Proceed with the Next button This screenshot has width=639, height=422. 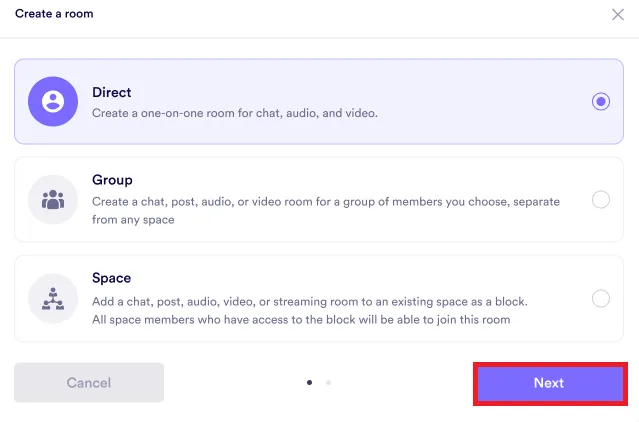[549, 383]
